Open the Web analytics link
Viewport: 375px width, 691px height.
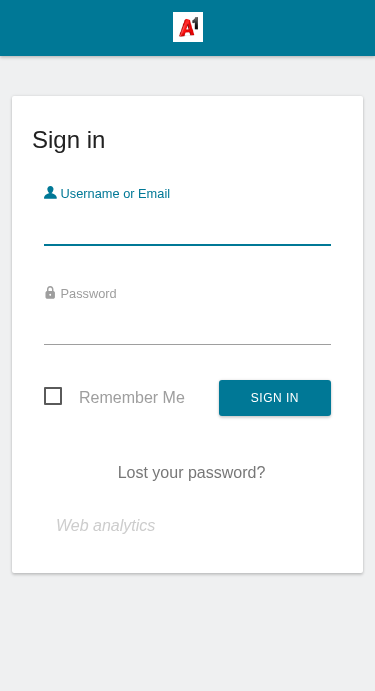point(106,525)
